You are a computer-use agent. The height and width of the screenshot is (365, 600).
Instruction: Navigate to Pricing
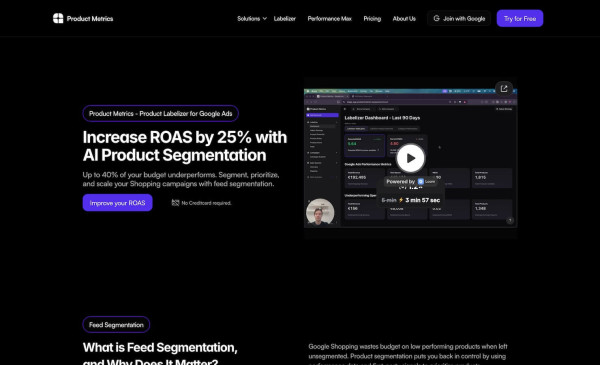372,18
